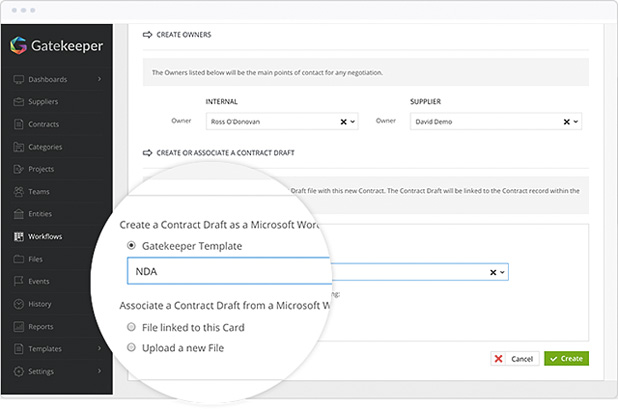Open the Workflows sidebar icon
Image resolution: width=618 pixels, height=410 pixels.
coord(18,237)
